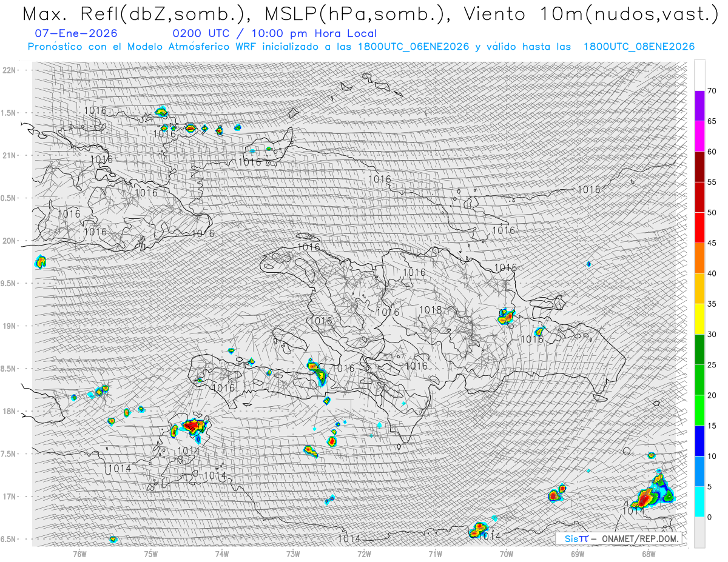Click the magenta 60-65 dBZ colorbar segment
728x562 pixels.
699,136
